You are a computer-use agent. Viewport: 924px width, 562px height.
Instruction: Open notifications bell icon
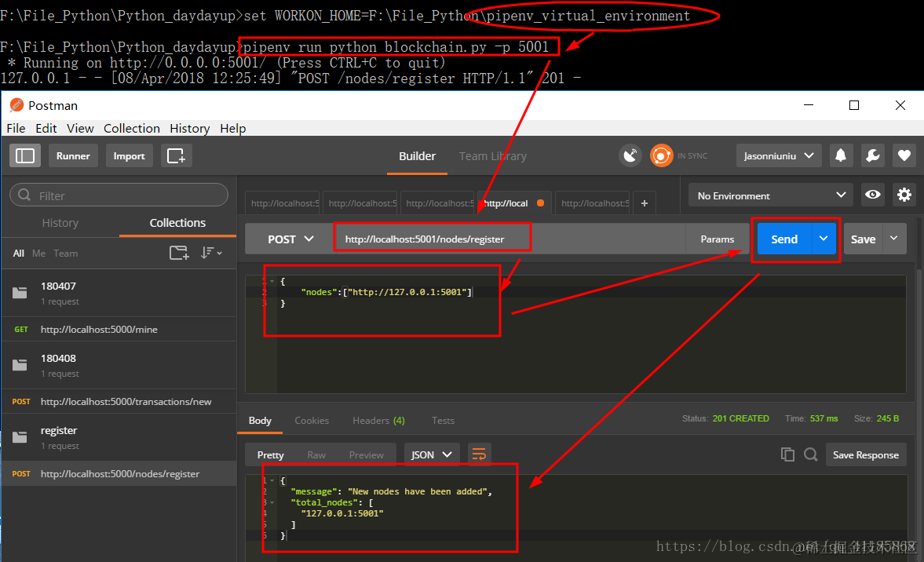tap(841, 156)
